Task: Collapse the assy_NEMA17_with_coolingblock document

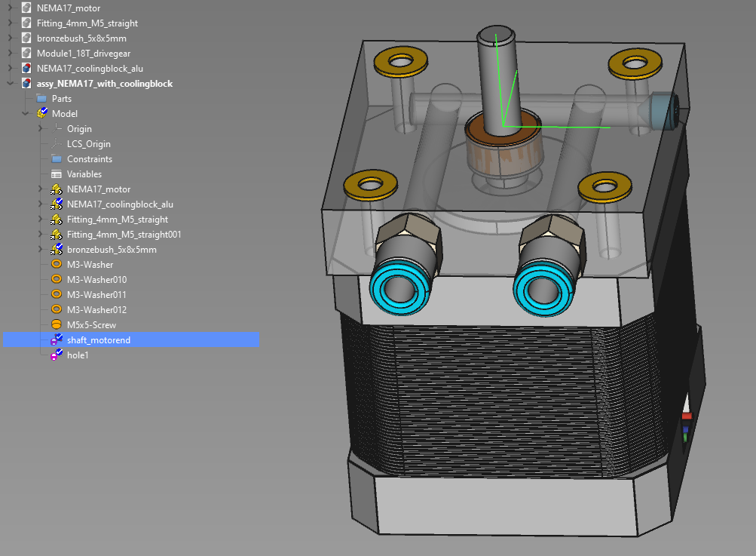Action: (x=10, y=84)
